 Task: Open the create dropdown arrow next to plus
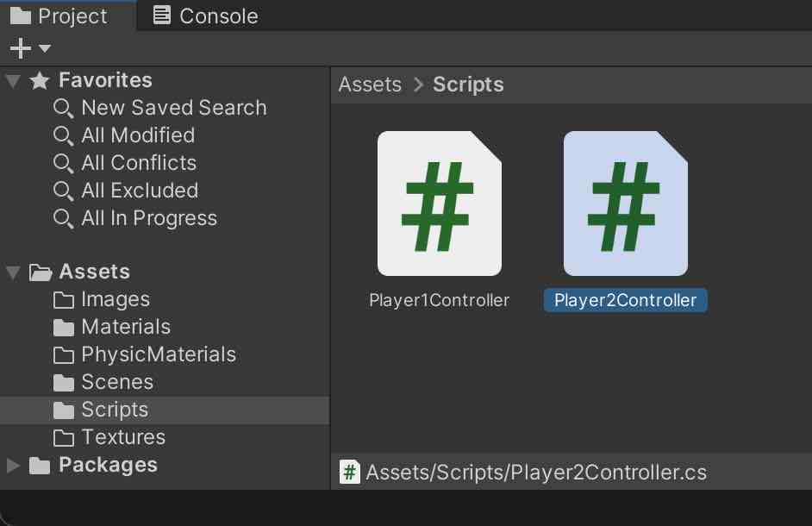[45, 48]
